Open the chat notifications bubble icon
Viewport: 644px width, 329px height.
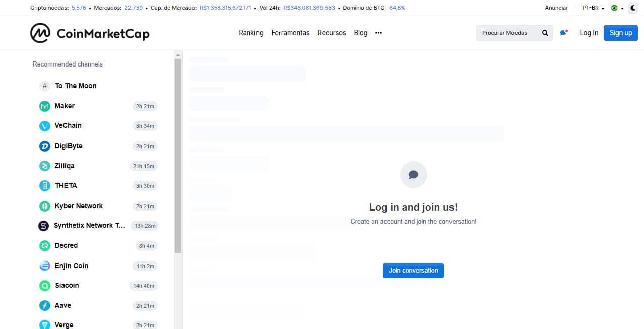[x=564, y=33]
